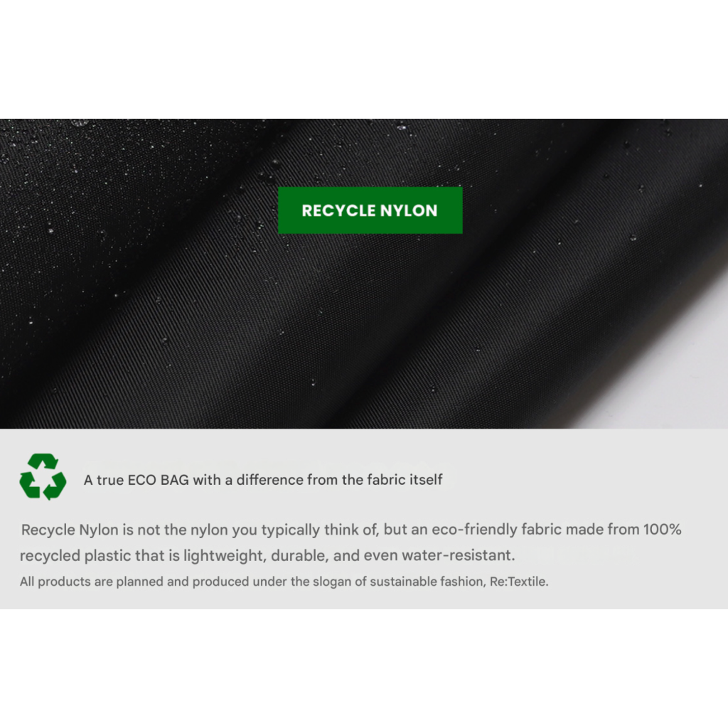This screenshot has height=728, width=728.
Task: Click the words "ECO BAG" in heading
Action: 158,480
